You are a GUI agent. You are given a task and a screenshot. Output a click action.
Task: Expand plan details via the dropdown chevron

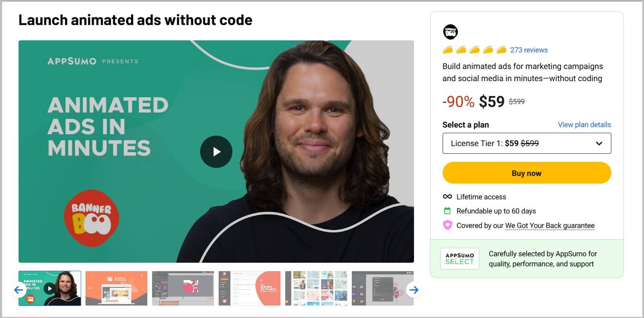(599, 143)
